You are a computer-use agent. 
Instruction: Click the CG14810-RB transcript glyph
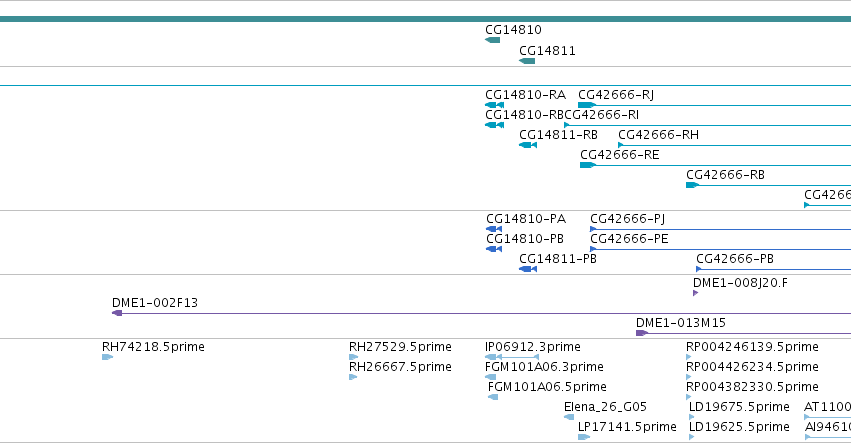pyautogui.click(x=494, y=125)
